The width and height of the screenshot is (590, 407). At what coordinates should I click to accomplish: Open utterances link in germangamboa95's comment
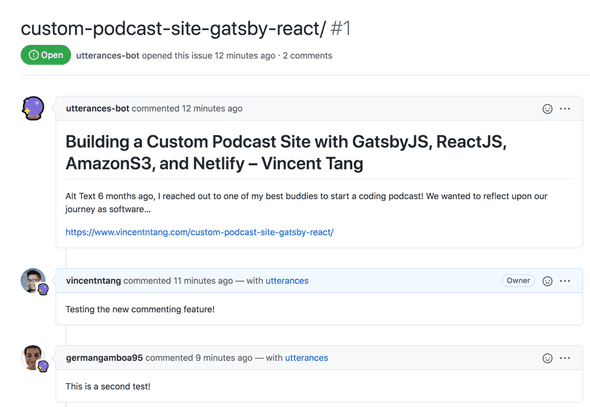(306, 358)
